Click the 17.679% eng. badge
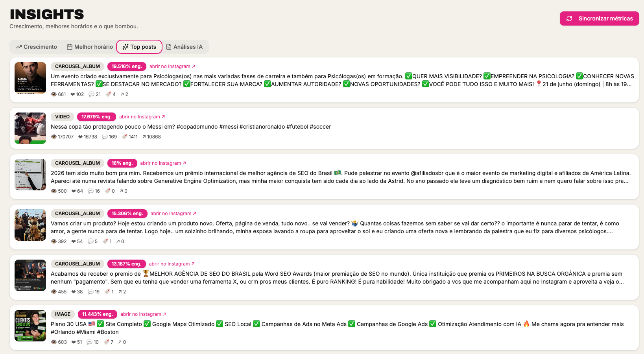This screenshot has height=354, width=644. (x=96, y=117)
